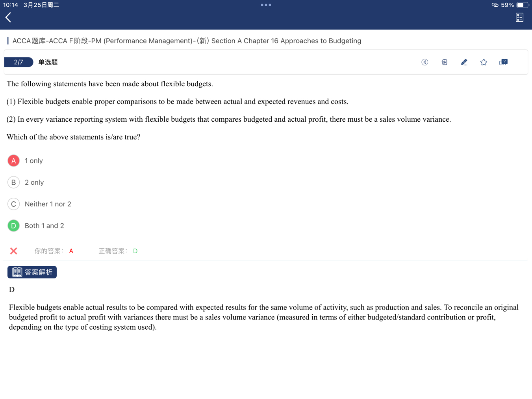Tap the audio playback icon
The height and width of the screenshot is (399, 532).
[x=424, y=62]
